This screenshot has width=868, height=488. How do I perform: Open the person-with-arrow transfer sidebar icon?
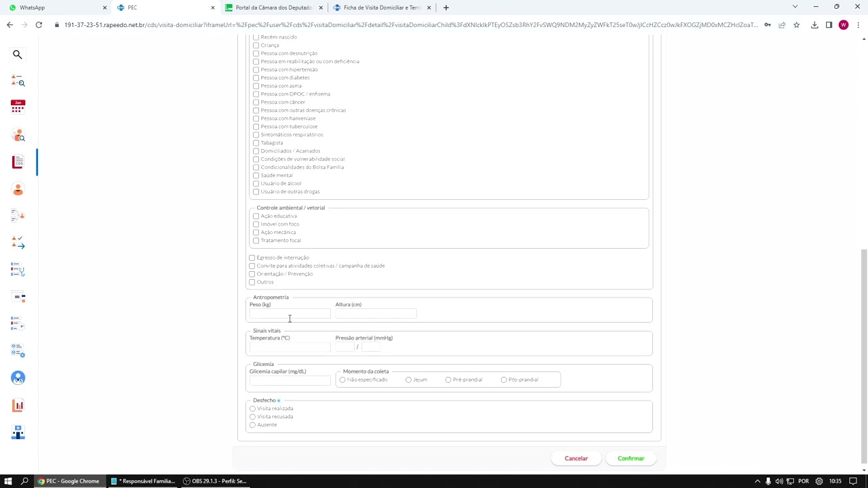coord(18,243)
